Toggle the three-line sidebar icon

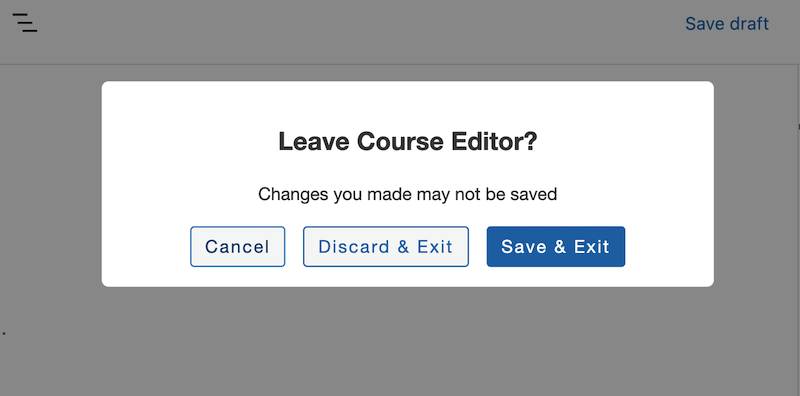tap(24, 23)
